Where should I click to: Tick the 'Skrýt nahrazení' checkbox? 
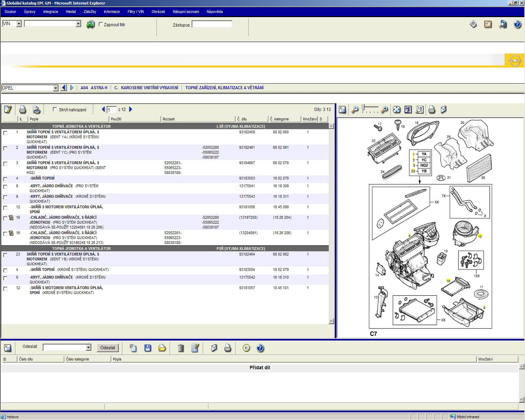point(55,110)
